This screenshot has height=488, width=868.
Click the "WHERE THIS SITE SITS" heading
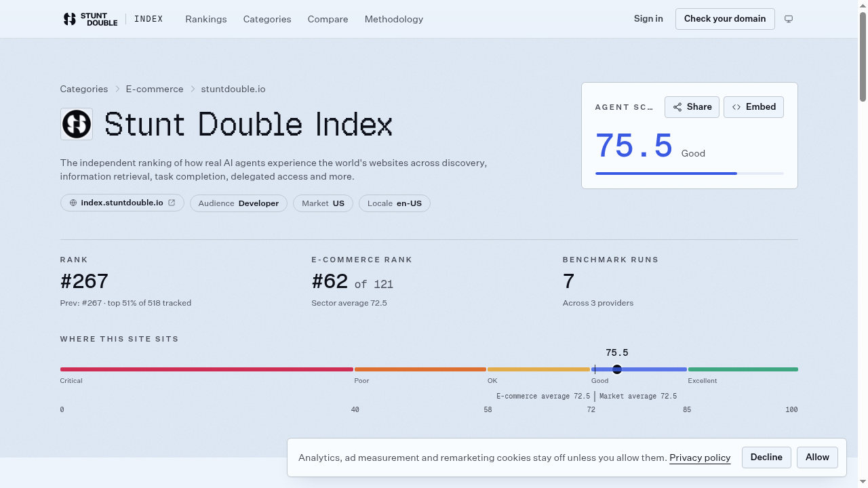[x=119, y=339]
